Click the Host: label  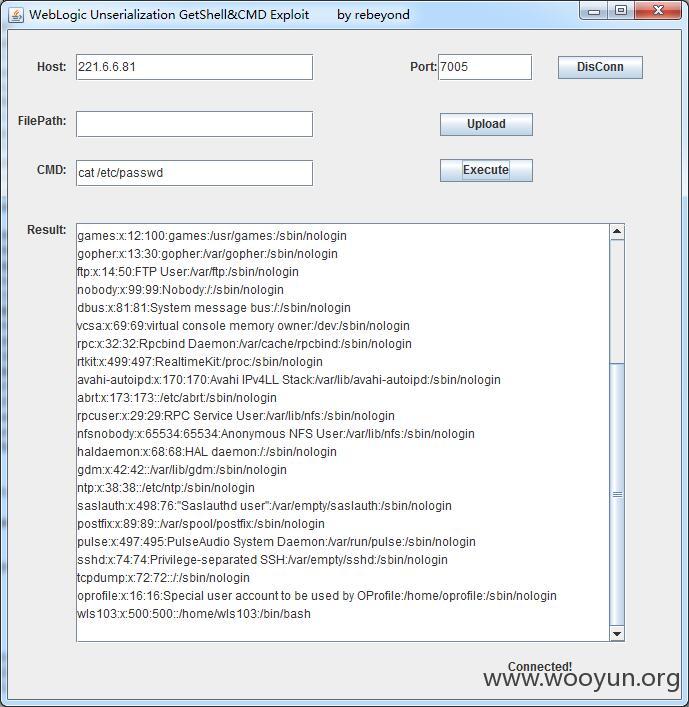click(x=51, y=67)
